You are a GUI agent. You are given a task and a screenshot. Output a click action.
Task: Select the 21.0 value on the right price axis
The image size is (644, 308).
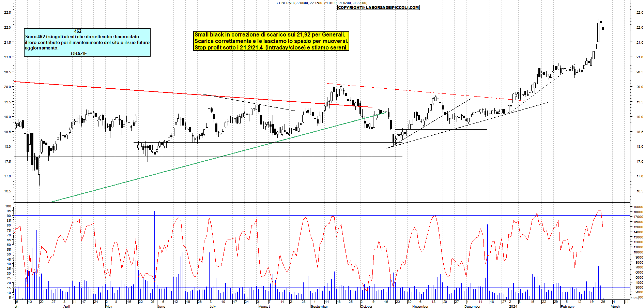640,57
